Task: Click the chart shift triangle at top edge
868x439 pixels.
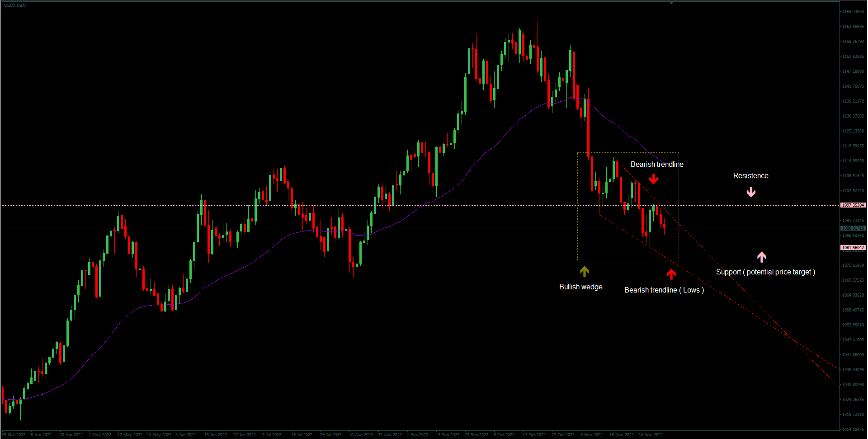Action: [671, 3]
